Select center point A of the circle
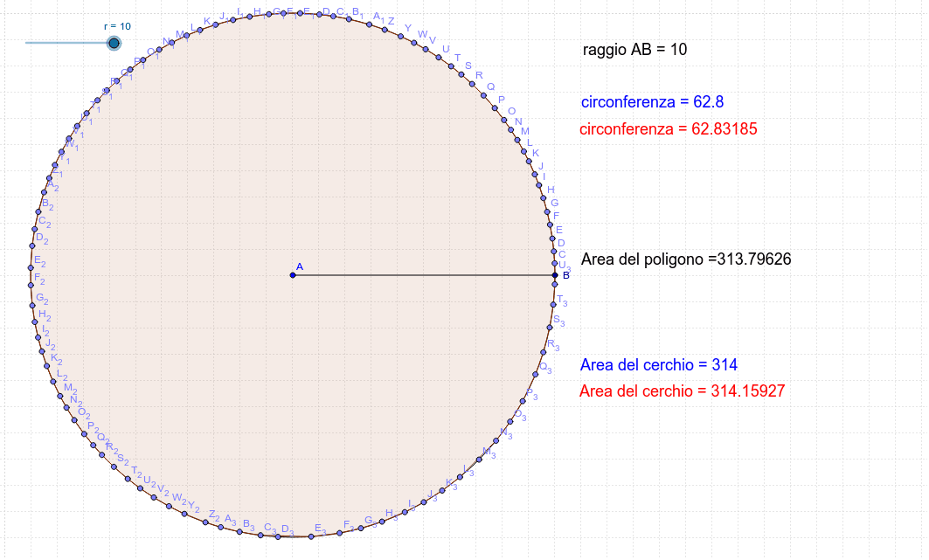 (x=293, y=275)
